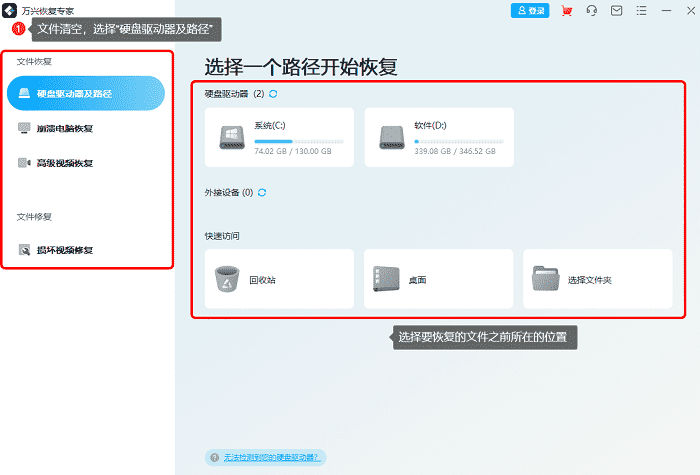The width and height of the screenshot is (700, 475).
Task: Open the shopping cart icon
Action: pyautogui.click(x=567, y=11)
